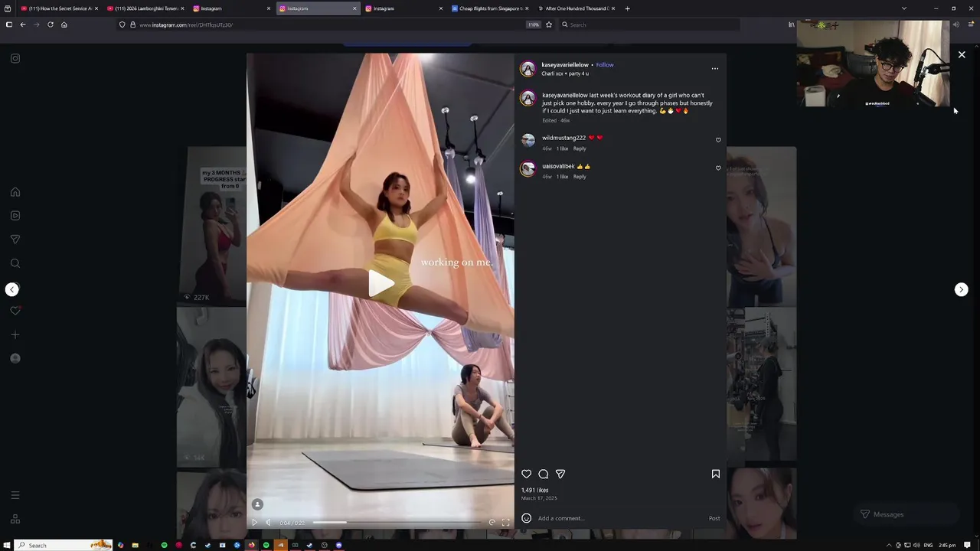Open direct messages in the sidebar
Viewport: 980px width, 551px height.
pyautogui.click(x=15, y=240)
